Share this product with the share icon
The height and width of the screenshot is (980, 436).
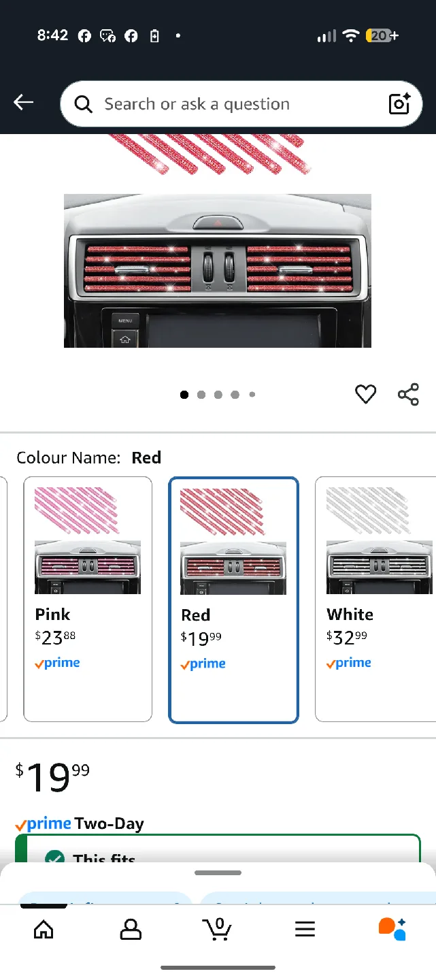(407, 394)
